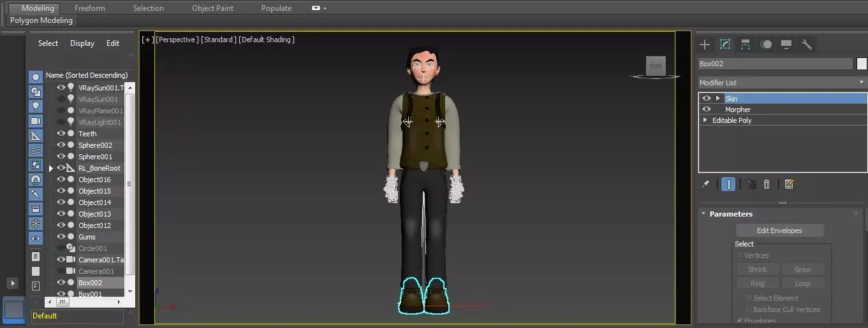Screen dimensions: 868x328
Task: Toggle Display Cameras filter in Scene Explorer
Action: [x=36, y=120]
